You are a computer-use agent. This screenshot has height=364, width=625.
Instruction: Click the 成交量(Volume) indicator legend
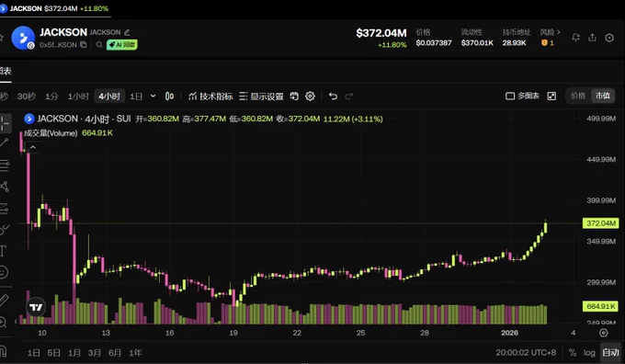51,133
